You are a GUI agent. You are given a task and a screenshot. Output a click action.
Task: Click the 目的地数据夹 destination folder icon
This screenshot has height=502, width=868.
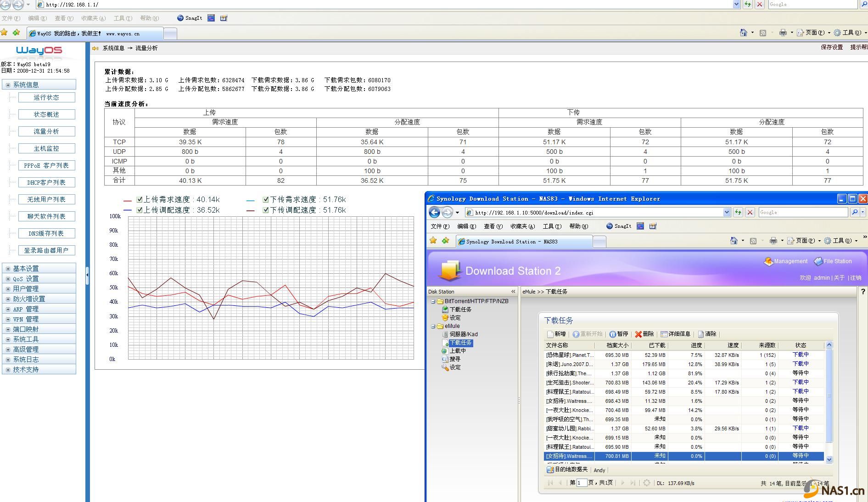tap(550, 470)
